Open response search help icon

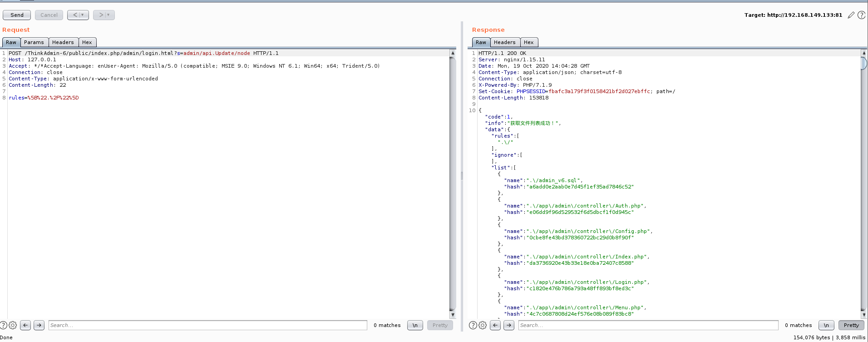[473, 325]
